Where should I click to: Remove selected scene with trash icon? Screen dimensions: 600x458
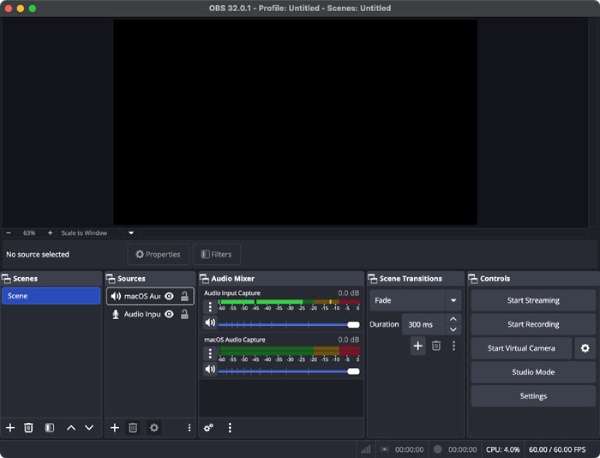28,428
